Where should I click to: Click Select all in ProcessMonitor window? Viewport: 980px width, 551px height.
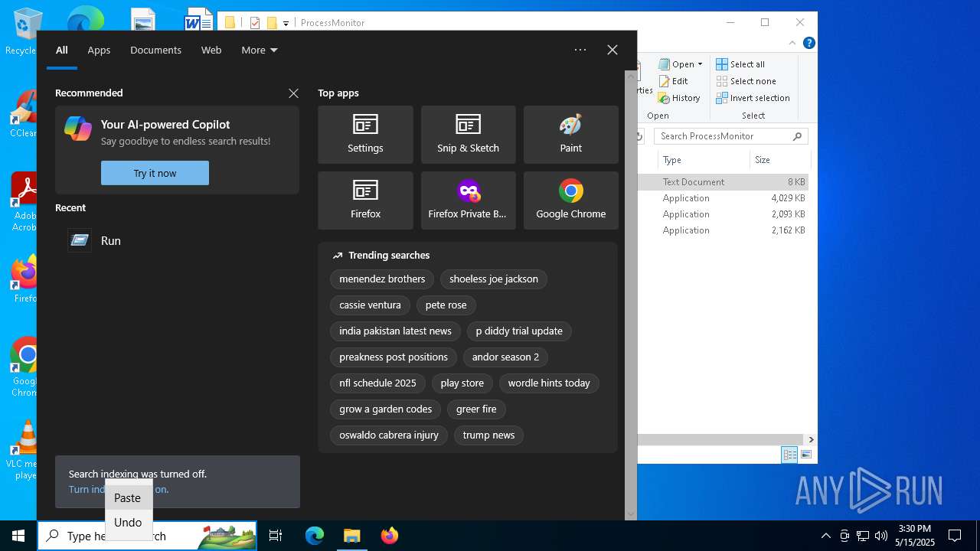coord(740,64)
